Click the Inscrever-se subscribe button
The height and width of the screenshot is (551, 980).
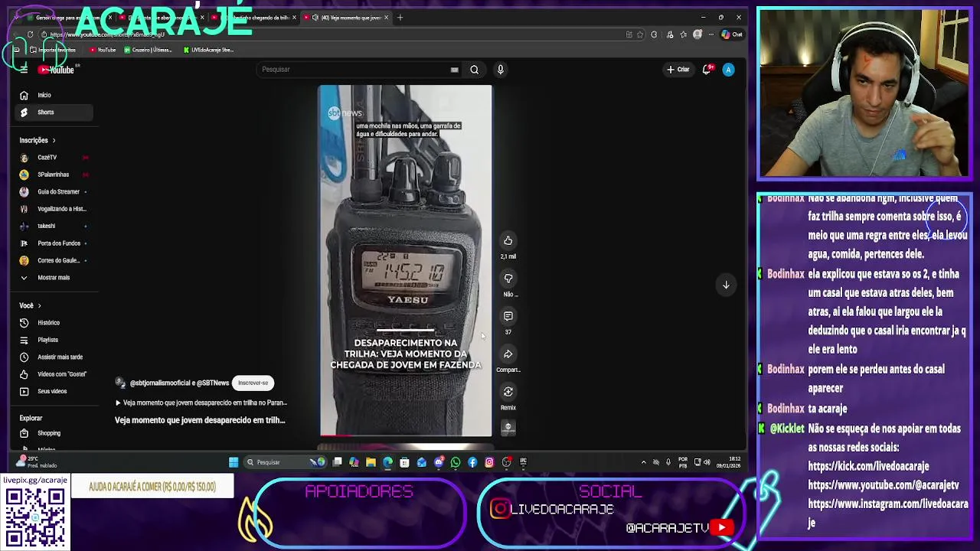[253, 383]
